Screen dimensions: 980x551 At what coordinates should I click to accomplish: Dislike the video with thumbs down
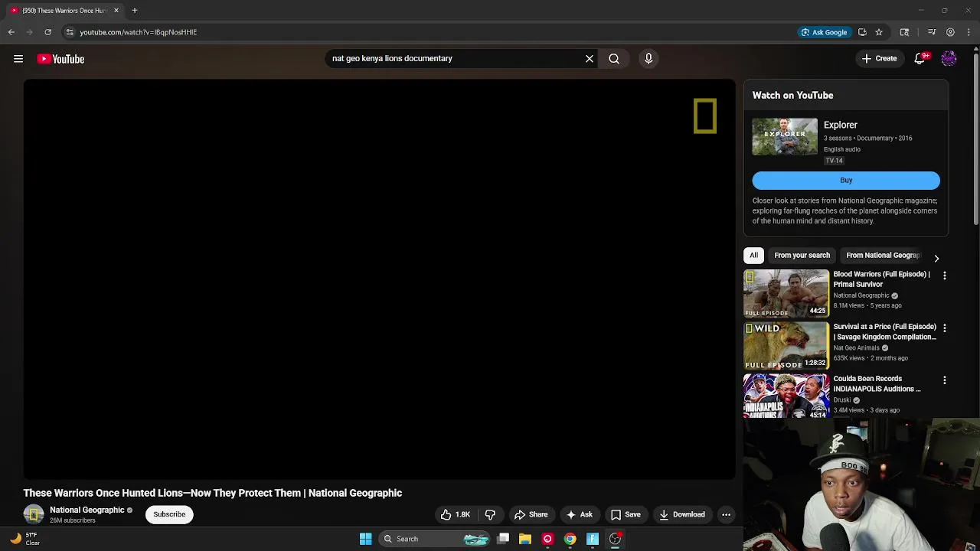491,514
